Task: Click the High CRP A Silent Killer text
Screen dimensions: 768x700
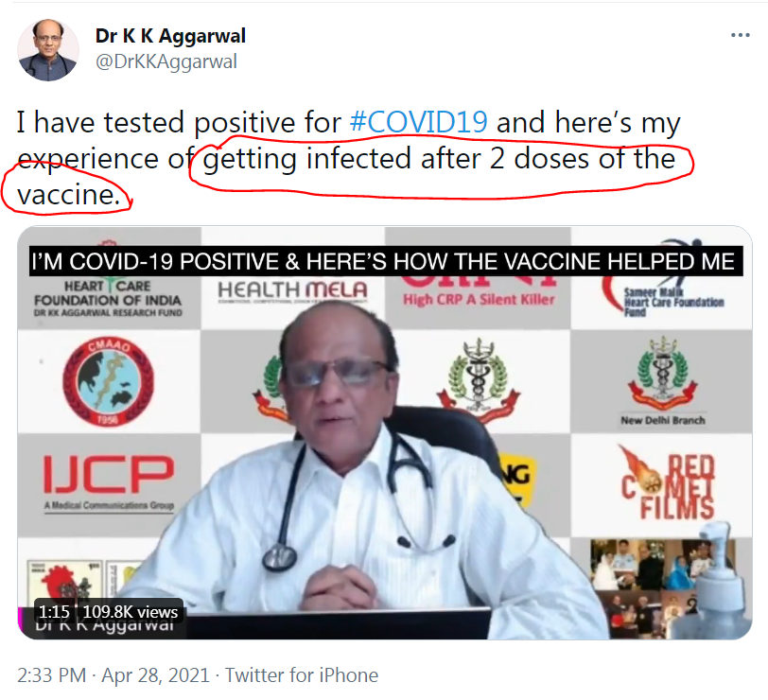Action: coord(479,299)
